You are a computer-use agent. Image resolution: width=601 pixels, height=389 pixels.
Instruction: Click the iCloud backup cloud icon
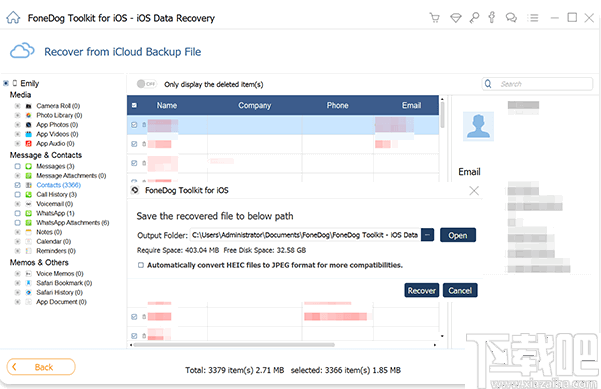pyautogui.click(x=22, y=51)
